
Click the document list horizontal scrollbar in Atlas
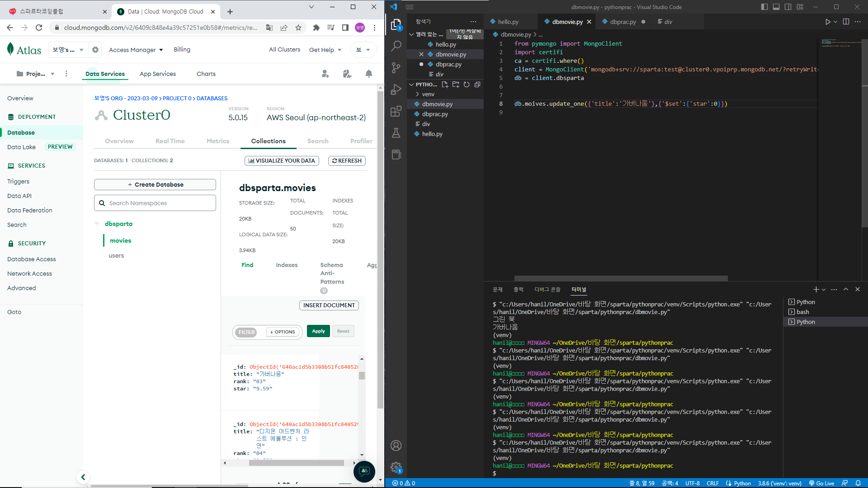click(x=296, y=463)
